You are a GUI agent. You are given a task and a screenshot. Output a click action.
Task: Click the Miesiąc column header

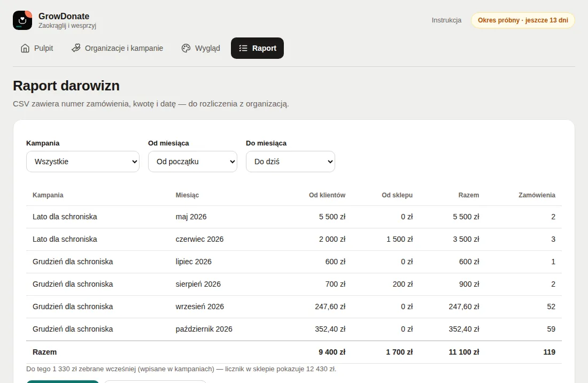coord(187,195)
